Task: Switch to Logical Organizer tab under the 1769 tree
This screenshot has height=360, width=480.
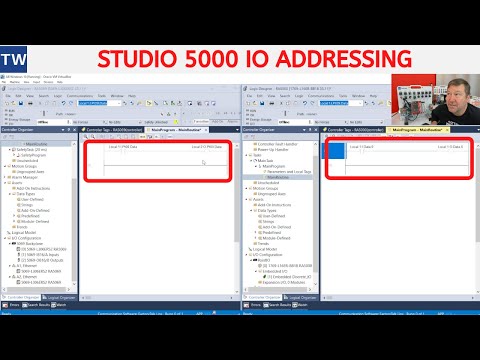Action: pos(300,297)
